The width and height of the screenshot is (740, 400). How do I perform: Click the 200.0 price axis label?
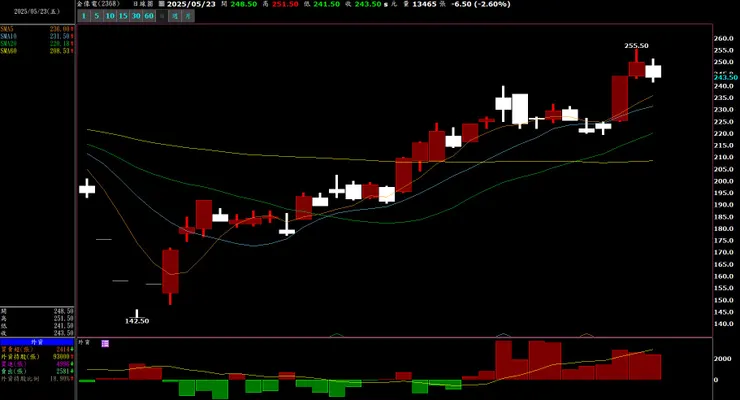[x=723, y=181]
